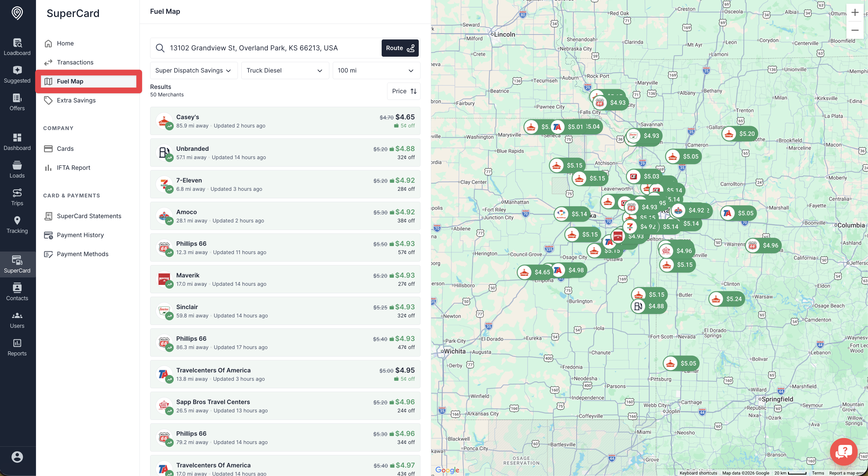This screenshot has height=476, width=868.
Task: Select SuperCard in the left sidebar
Action: 17,265
